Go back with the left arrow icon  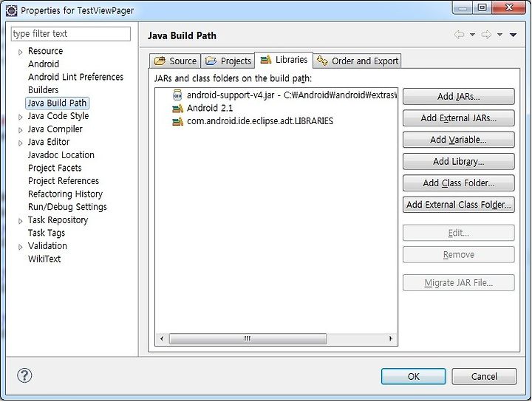tap(459, 35)
